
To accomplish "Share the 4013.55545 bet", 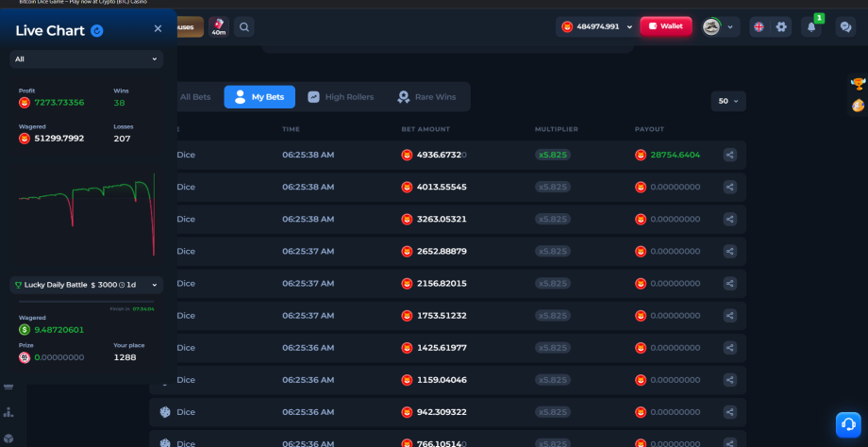I will click(x=729, y=187).
